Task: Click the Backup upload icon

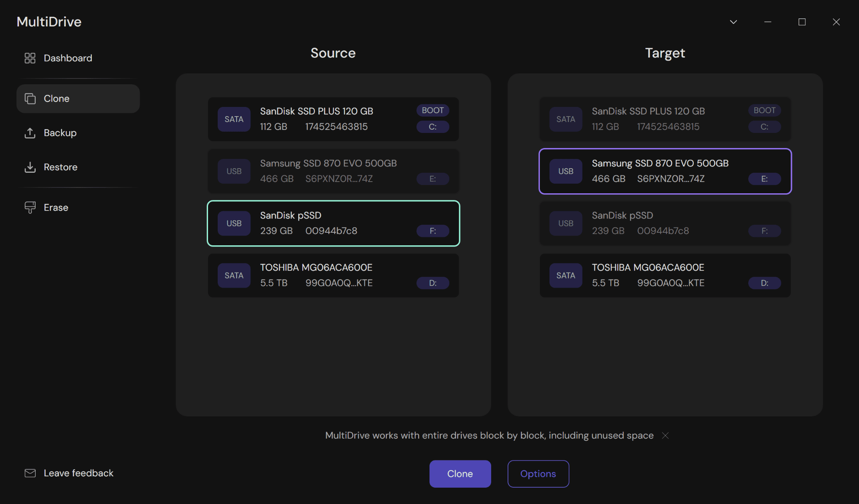Action: point(30,133)
